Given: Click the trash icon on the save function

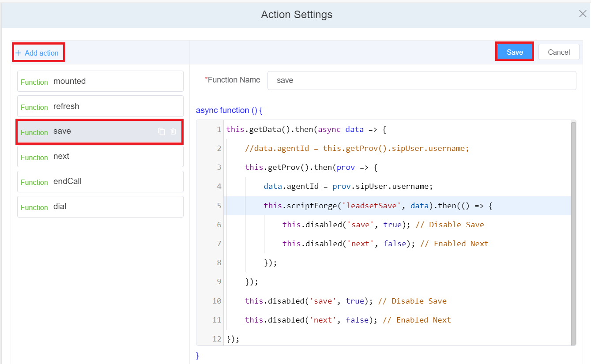Looking at the screenshot, I should [x=173, y=131].
